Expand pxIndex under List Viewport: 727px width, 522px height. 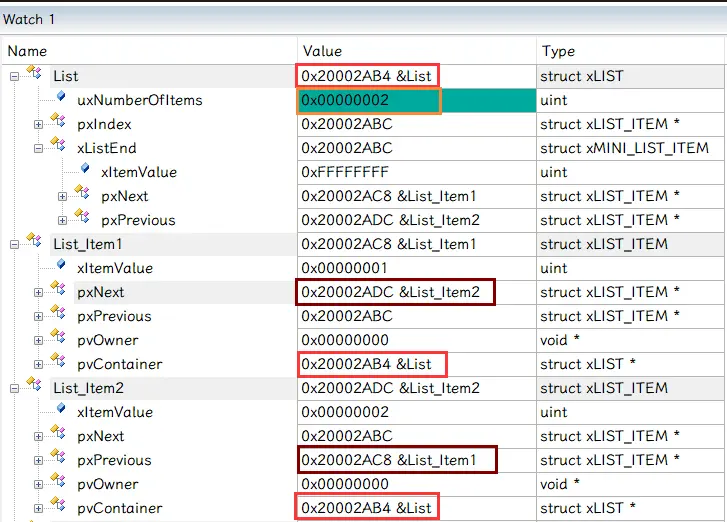(38, 124)
